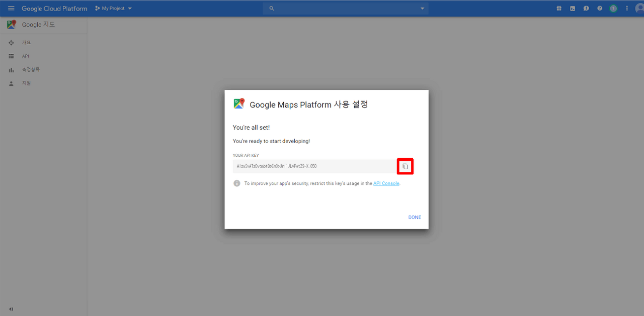Open the My Project selector dropdown
Viewport: 644px width, 316px height.
113,9
